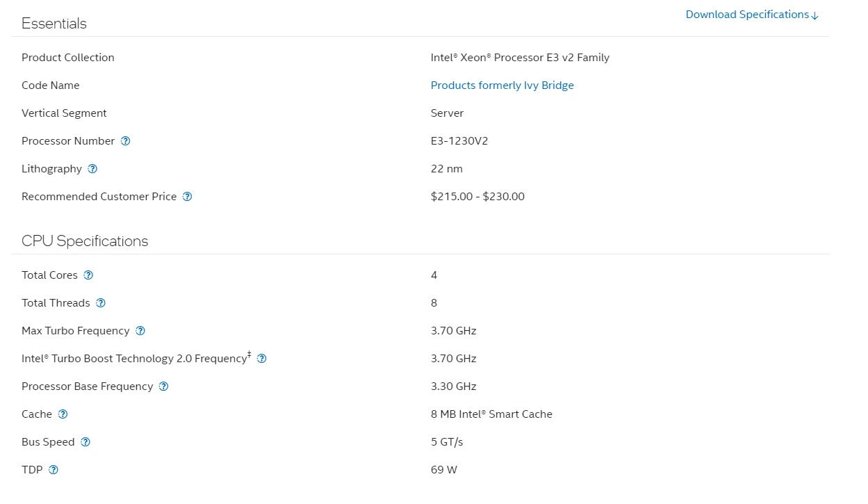Click the 69 W TDP value
Viewport: 868px width, 504px height.
[x=444, y=470]
